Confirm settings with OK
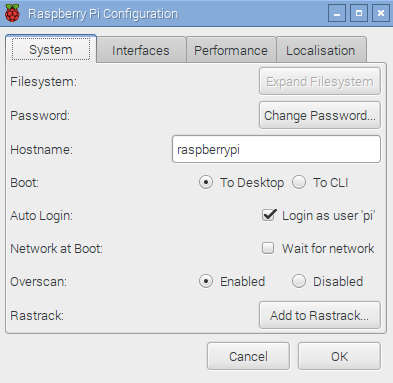The image size is (393, 383). (339, 356)
